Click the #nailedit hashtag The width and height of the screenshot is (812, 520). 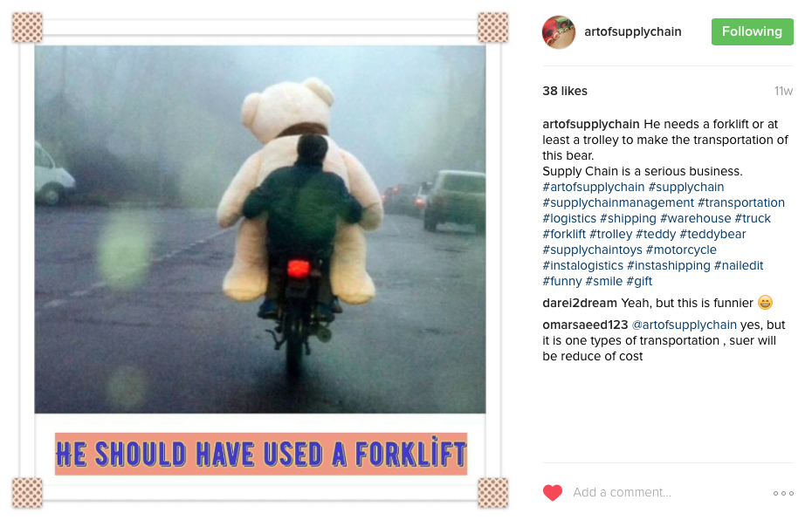coord(739,265)
